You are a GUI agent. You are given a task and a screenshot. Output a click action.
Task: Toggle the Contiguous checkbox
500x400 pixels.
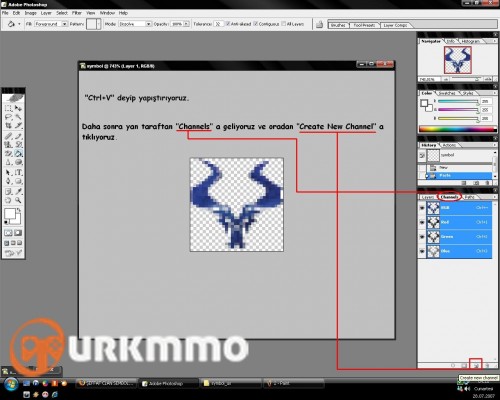[256, 24]
